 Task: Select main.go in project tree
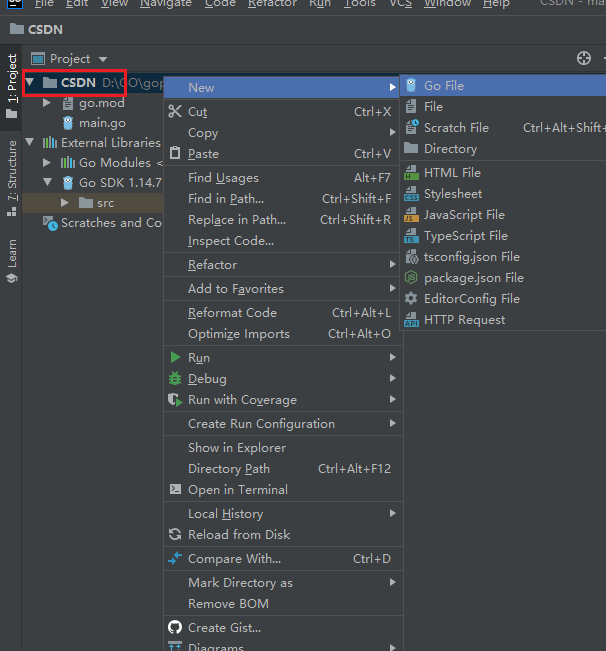click(x=102, y=123)
